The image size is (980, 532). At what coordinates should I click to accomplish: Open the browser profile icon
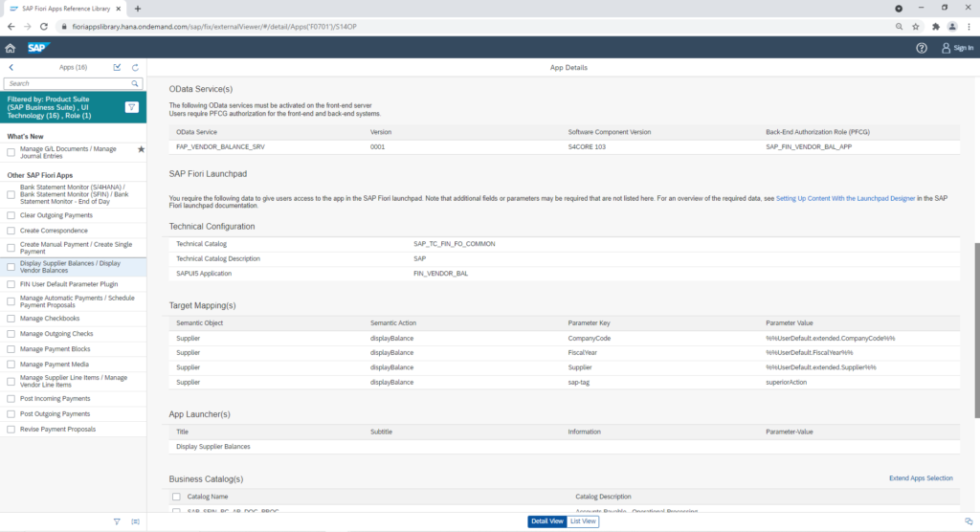952,27
